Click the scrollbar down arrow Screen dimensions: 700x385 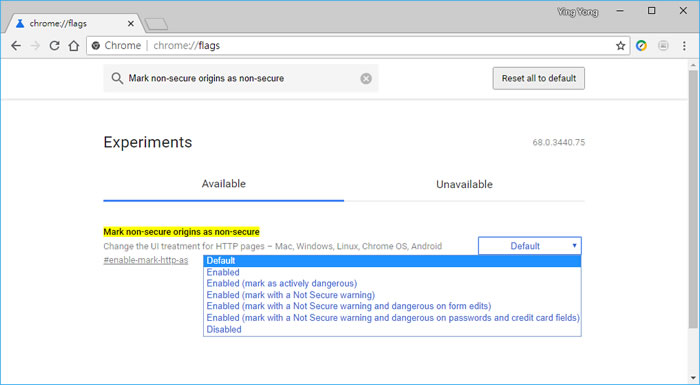693,378
